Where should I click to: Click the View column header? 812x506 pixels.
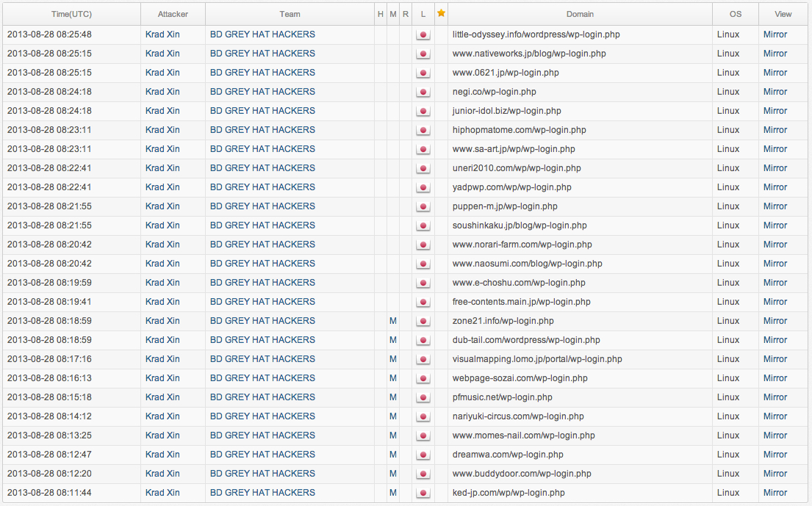click(x=783, y=14)
